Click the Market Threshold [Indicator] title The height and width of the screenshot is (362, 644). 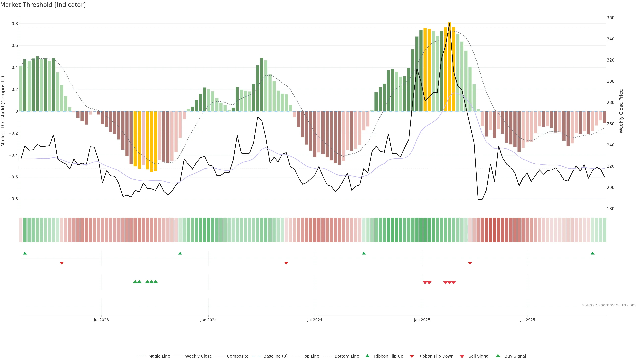[x=43, y=5]
